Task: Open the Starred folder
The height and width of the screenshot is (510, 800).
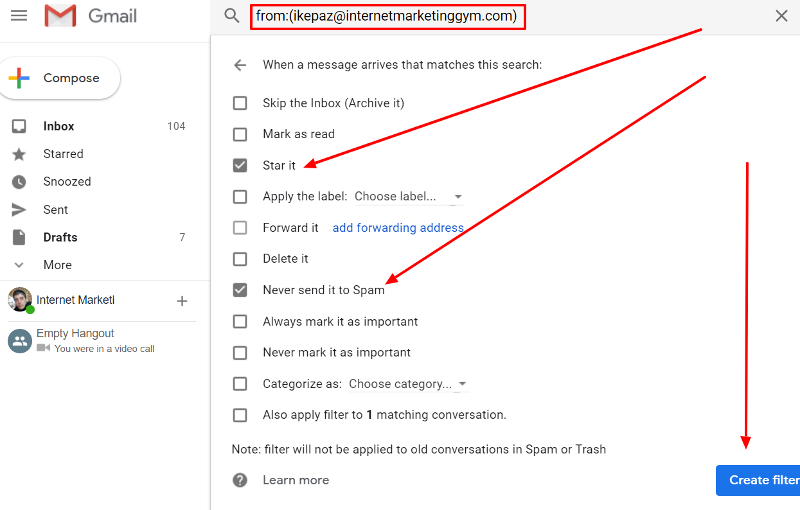Action: click(63, 154)
